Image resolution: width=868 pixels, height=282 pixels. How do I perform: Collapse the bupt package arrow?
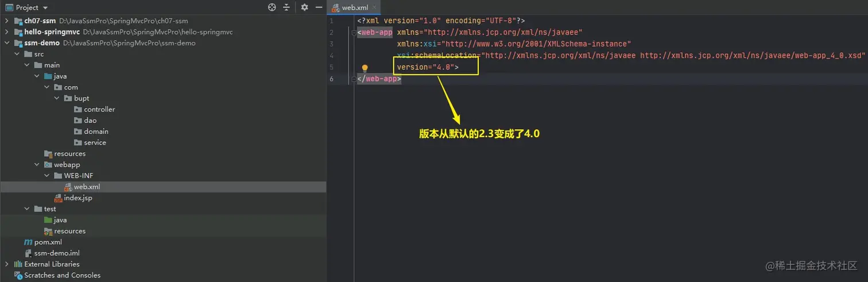coord(57,98)
